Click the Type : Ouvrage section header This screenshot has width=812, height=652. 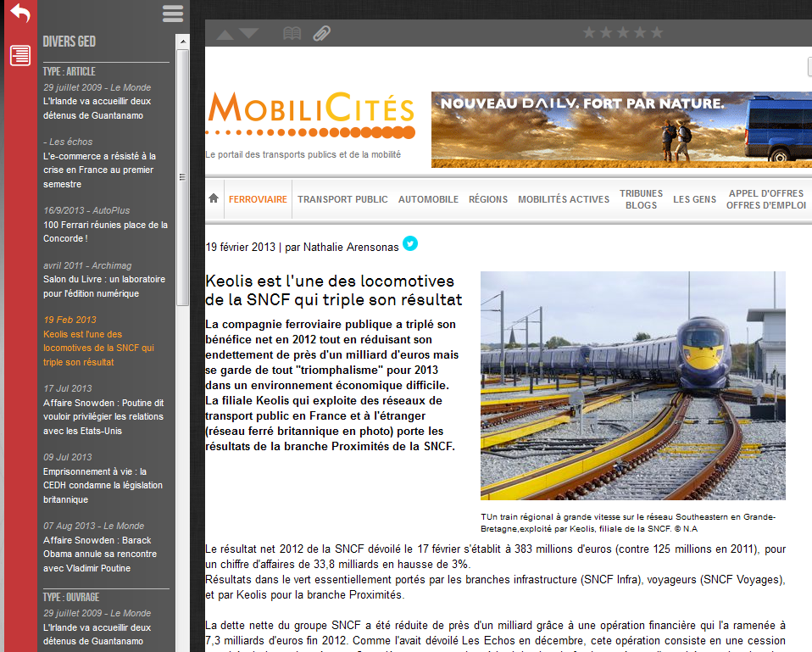coord(71,597)
